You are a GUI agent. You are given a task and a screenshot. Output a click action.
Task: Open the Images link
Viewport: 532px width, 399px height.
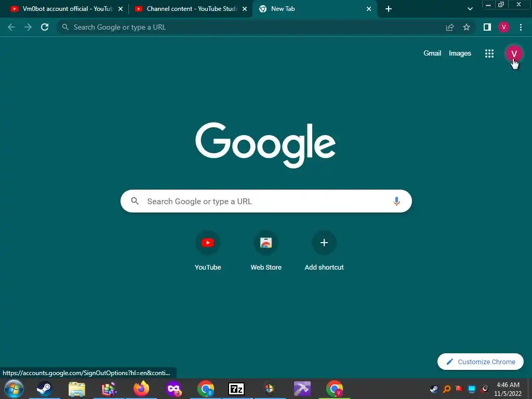click(460, 54)
